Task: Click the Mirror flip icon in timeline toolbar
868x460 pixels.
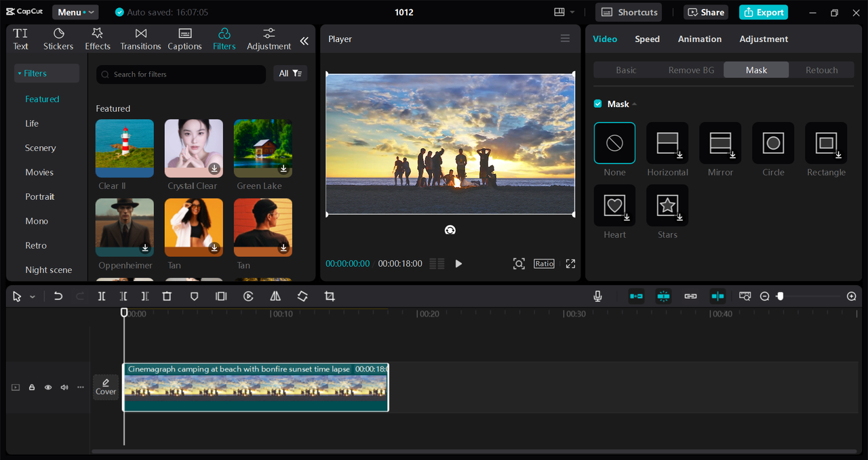Action: pyautogui.click(x=275, y=296)
